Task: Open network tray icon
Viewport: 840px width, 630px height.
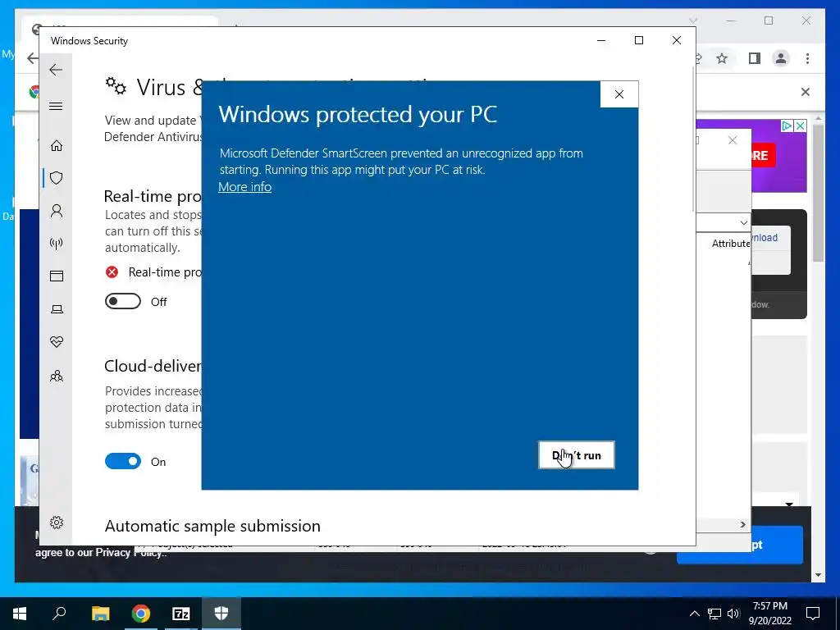Action: click(x=714, y=614)
